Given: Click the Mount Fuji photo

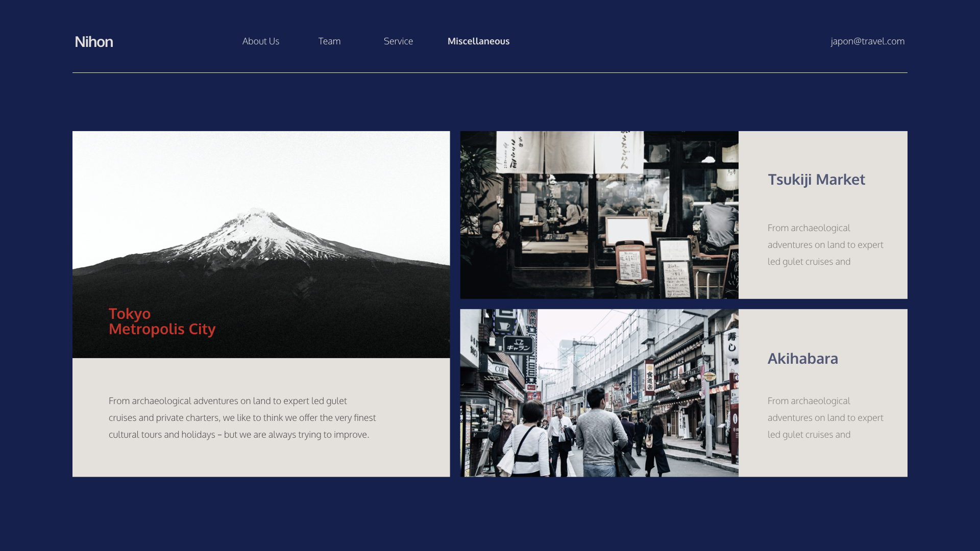Looking at the screenshot, I should [x=261, y=219].
